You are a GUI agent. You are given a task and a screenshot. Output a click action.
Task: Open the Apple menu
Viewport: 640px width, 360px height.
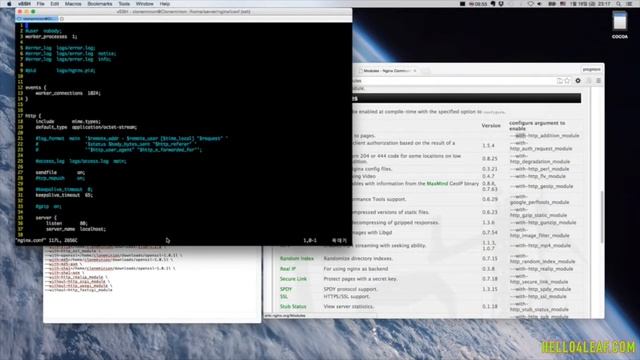[9, 4]
